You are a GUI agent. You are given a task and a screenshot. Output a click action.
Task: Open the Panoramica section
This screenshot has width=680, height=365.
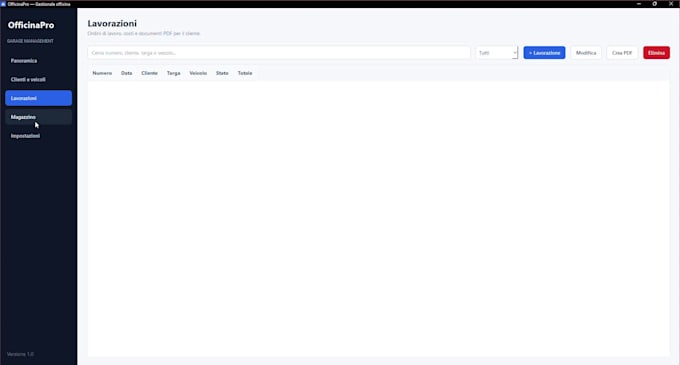click(x=38, y=61)
